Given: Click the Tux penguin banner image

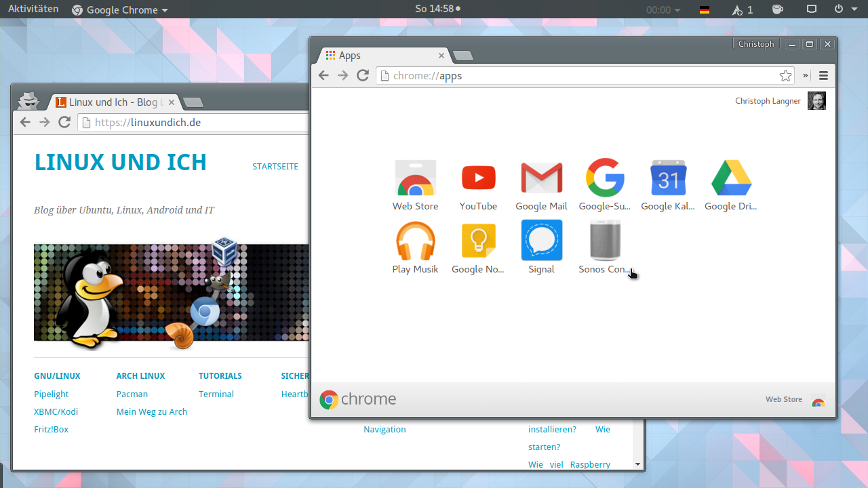Looking at the screenshot, I should point(172,293).
